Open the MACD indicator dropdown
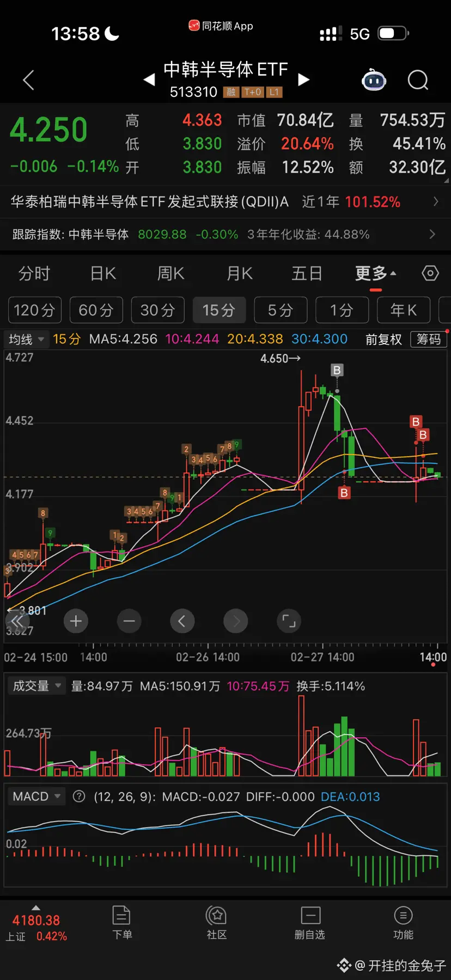Image resolution: width=451 pixels, height=980 pixels. click(36, 797)
